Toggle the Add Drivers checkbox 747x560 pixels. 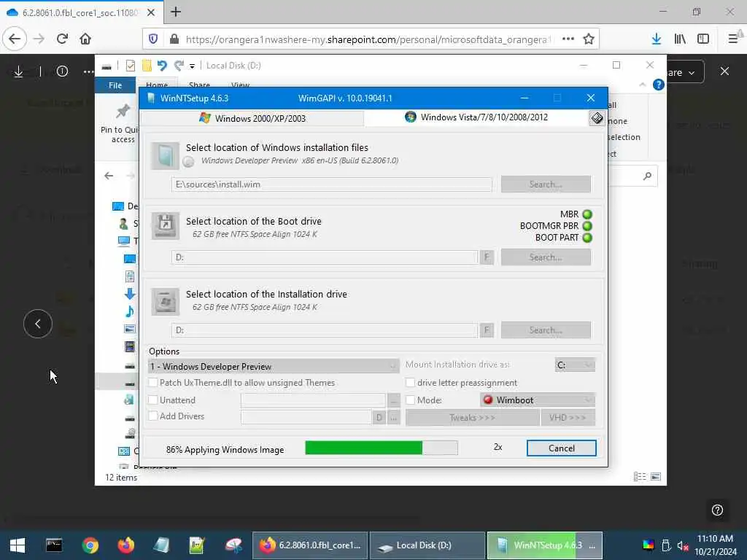[x=153, y=416]
